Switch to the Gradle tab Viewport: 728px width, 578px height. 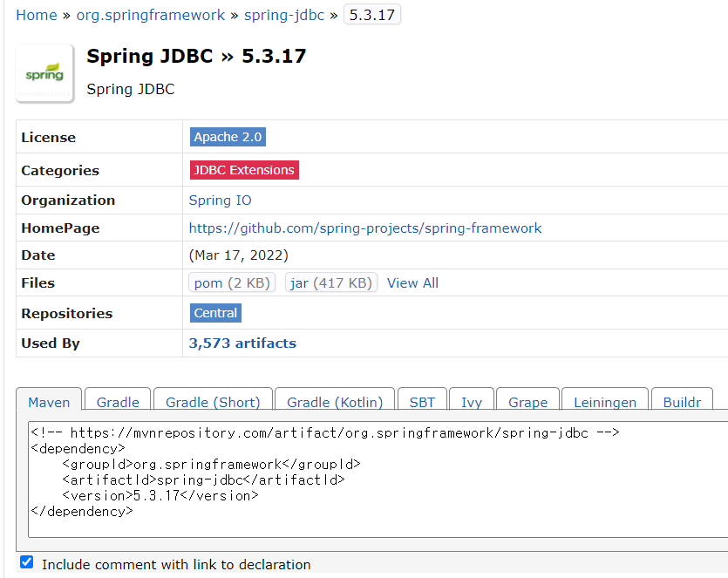click(117, 402)
